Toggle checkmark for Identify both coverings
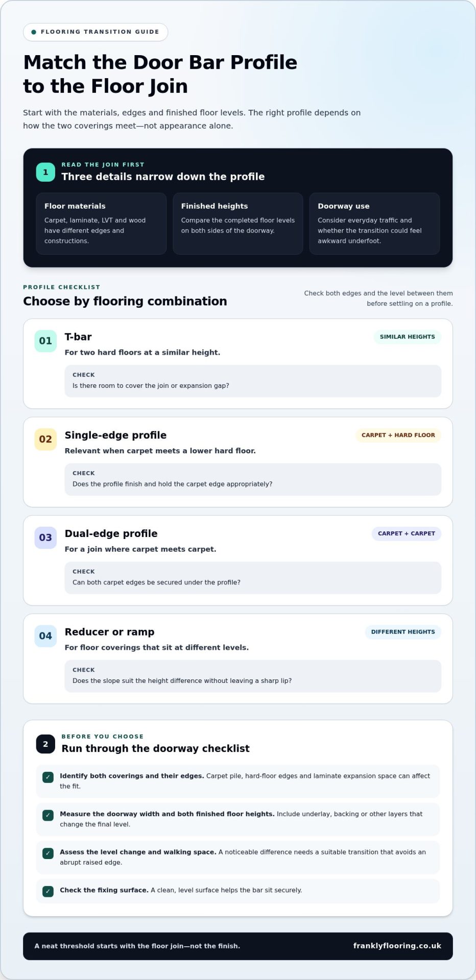Viewport: 476px width, 980px height. (48, 777)
